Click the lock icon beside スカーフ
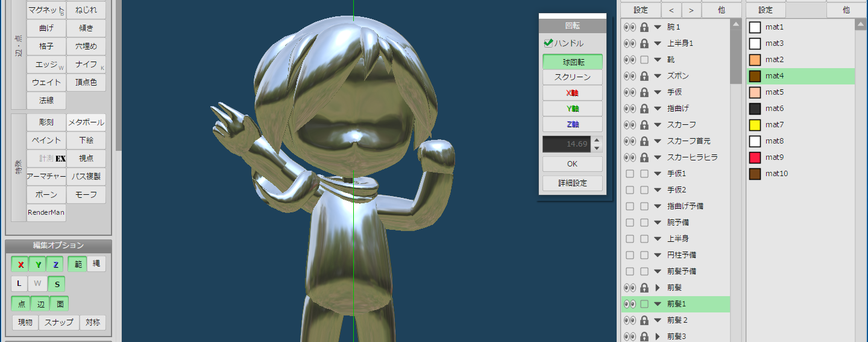This screenshot has height=342, width=868. [644, 125]
